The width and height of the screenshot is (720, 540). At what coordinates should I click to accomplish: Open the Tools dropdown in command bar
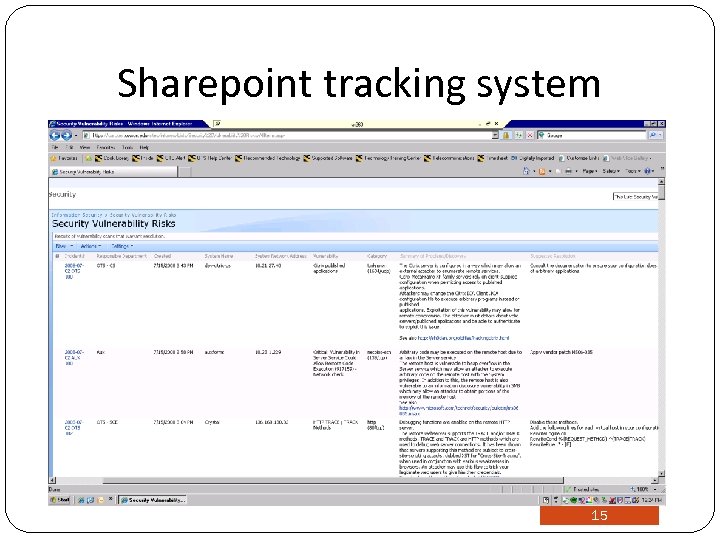pyautogui.click(x=632, y=171)
